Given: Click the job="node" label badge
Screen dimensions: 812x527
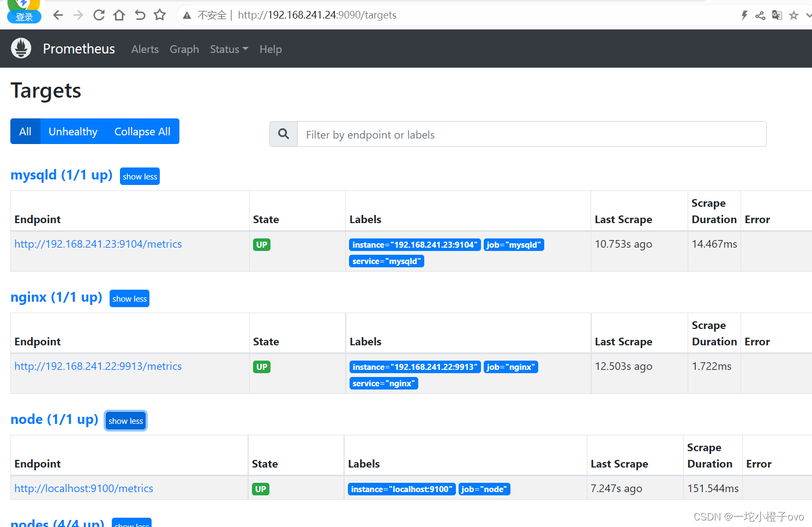Looking at the screenshot, I should click(x=484, y=489).
